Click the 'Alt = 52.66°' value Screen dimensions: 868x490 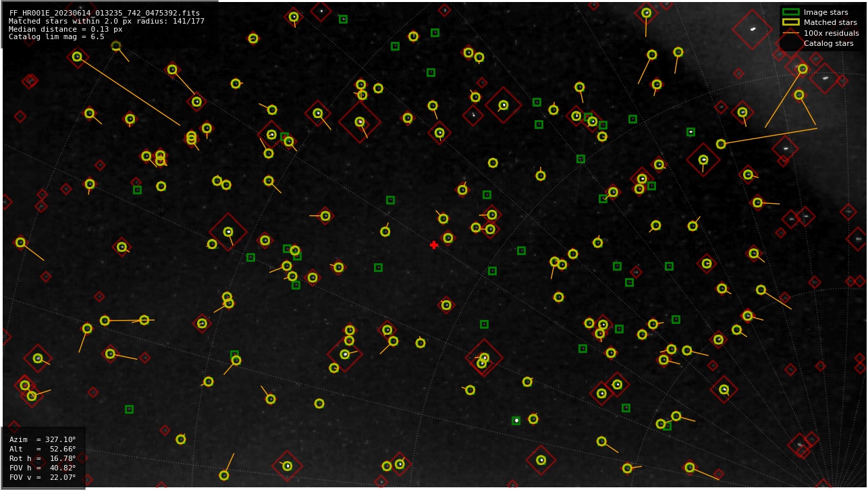[43, 449]
